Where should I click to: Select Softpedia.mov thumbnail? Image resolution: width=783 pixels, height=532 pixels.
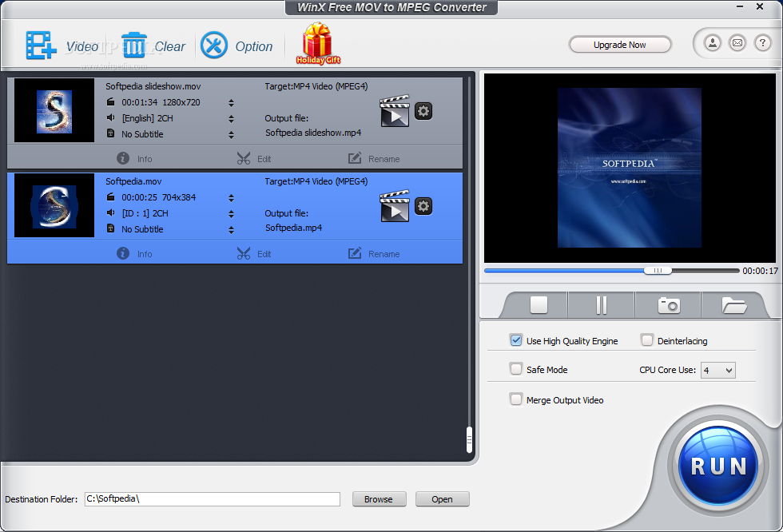54,205
